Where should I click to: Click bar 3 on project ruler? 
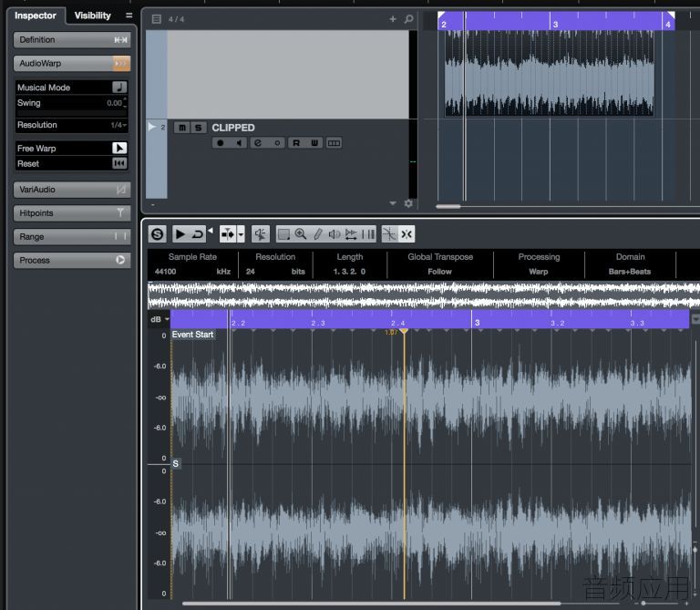pyautogui.click(x=555, y=24)
